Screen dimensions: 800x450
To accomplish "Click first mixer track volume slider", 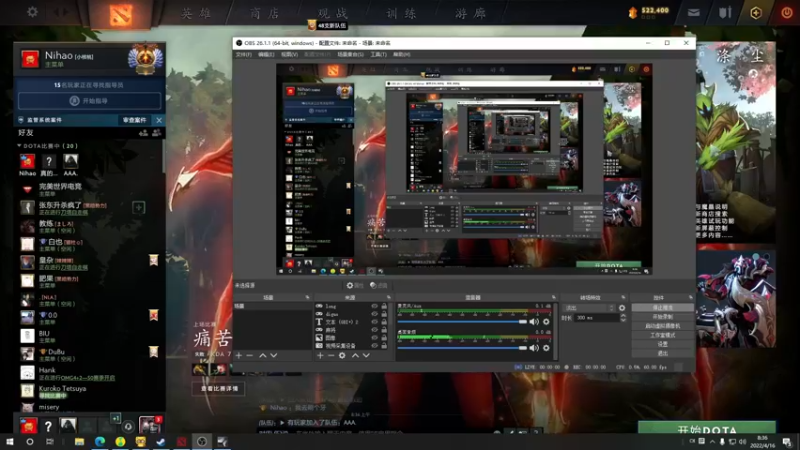I will pos(462,322).
